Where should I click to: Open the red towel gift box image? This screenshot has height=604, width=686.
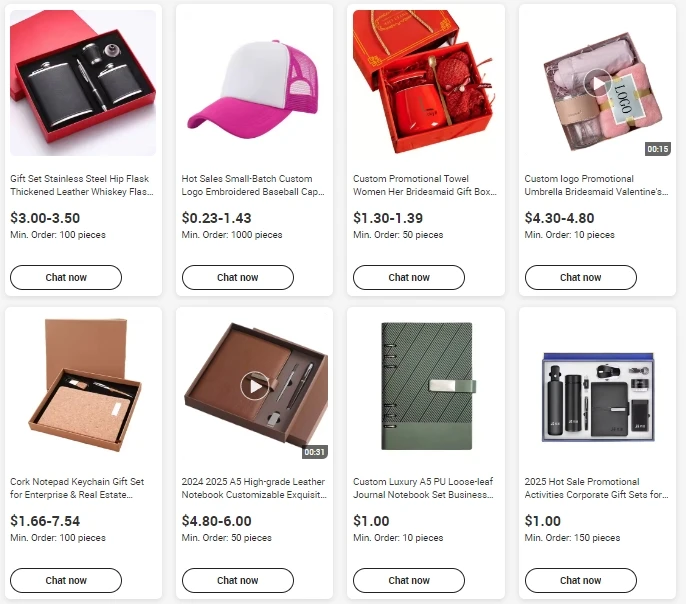(x=426, y=83)
